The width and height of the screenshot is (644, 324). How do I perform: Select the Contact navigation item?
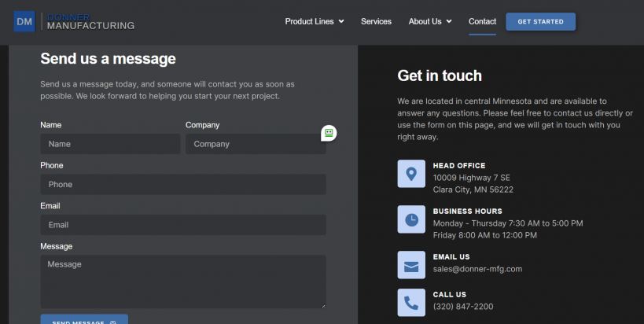(482, 21)
